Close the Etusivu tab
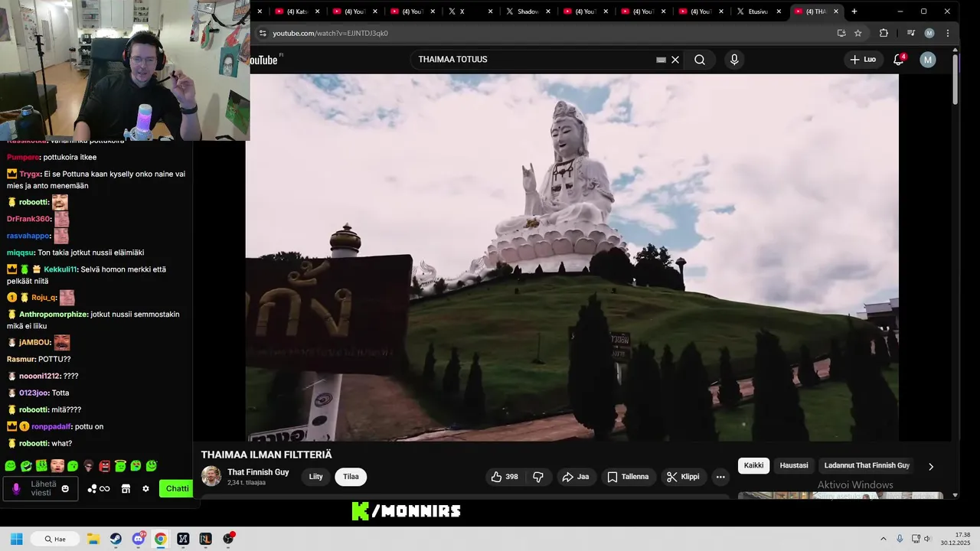This screenshot has width=980, height=551. pos(779,11)
